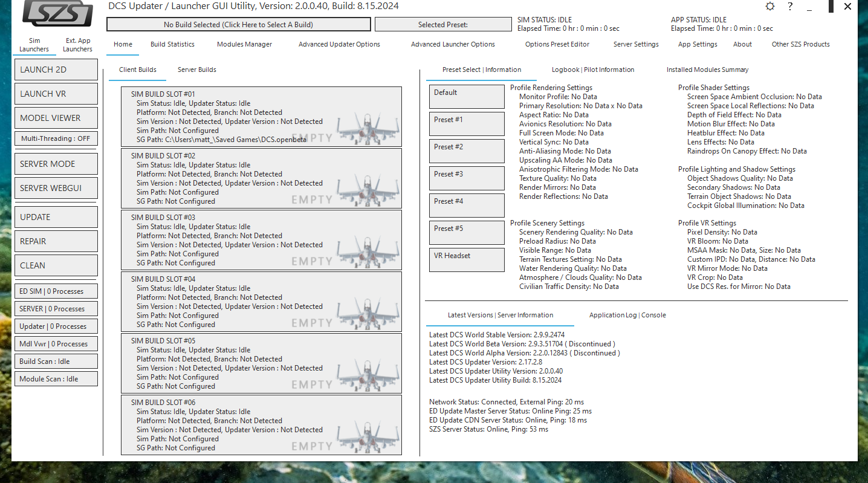Image resolution: width=868 pixels, height=483 pixels.
Task: Open Server Settings tab
Action: (636, 44)
